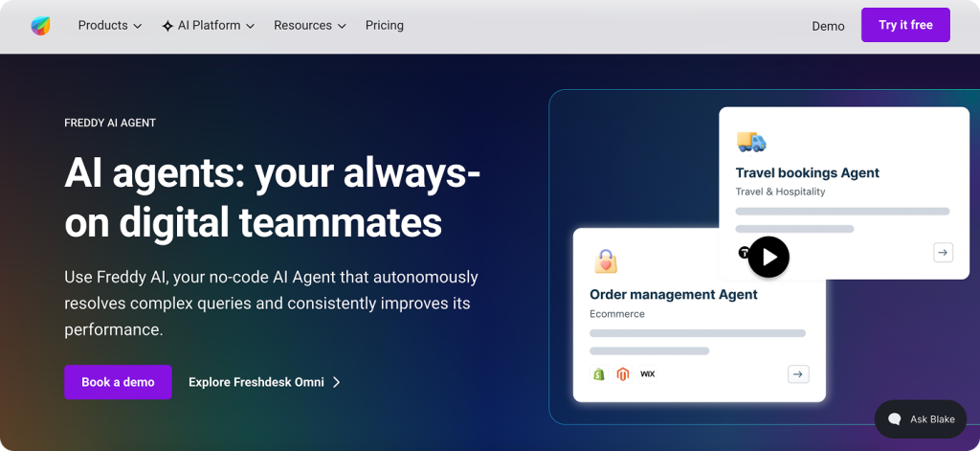Expand the Products chevron arrow

click(138, 26)
